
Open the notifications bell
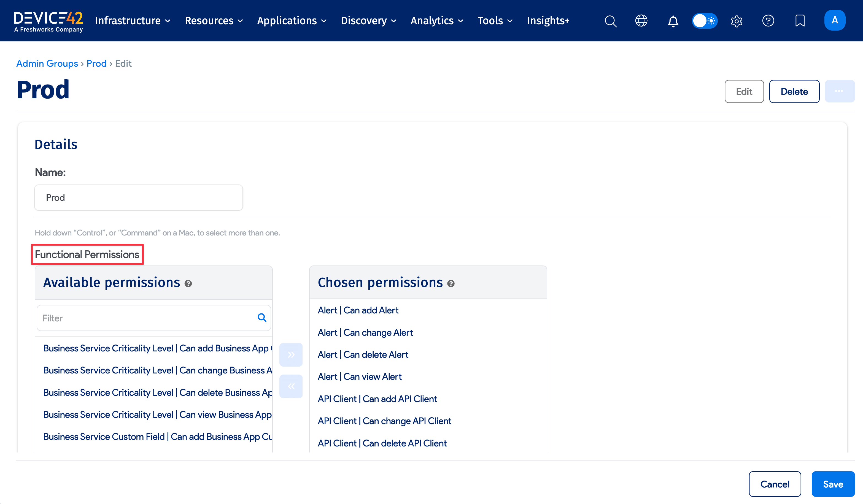coord(673,21)
